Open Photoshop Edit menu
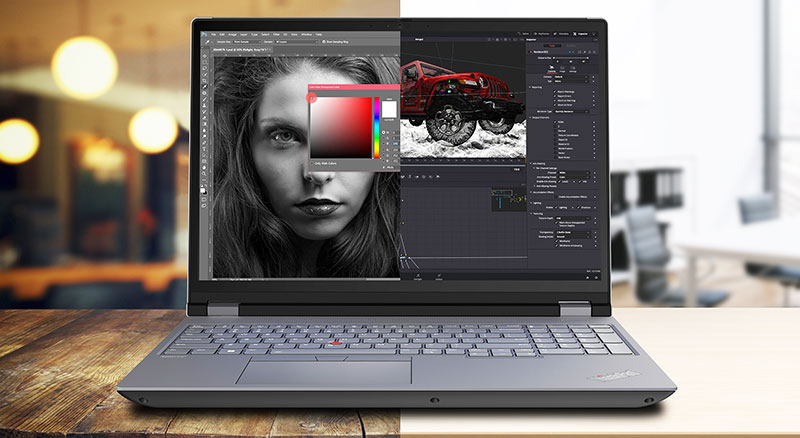This screenshot has width=800, height=438. click(222, 35)
